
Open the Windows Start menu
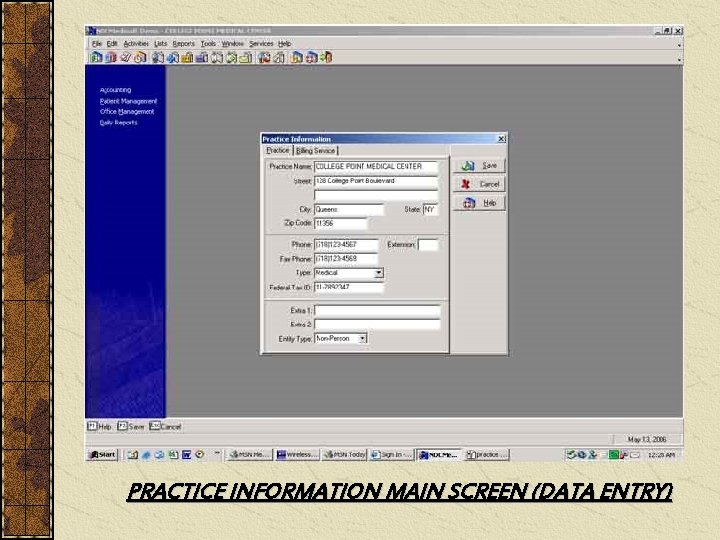tap(102, 455)
